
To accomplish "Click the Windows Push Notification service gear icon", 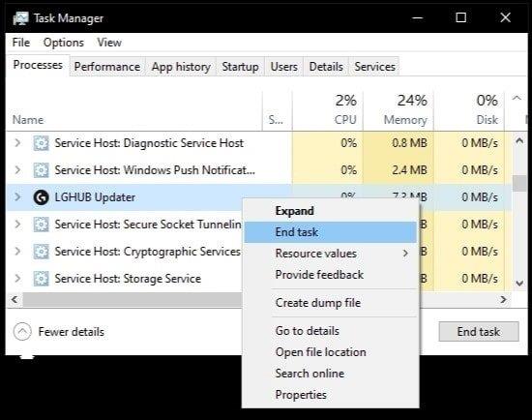I will 41,170.
